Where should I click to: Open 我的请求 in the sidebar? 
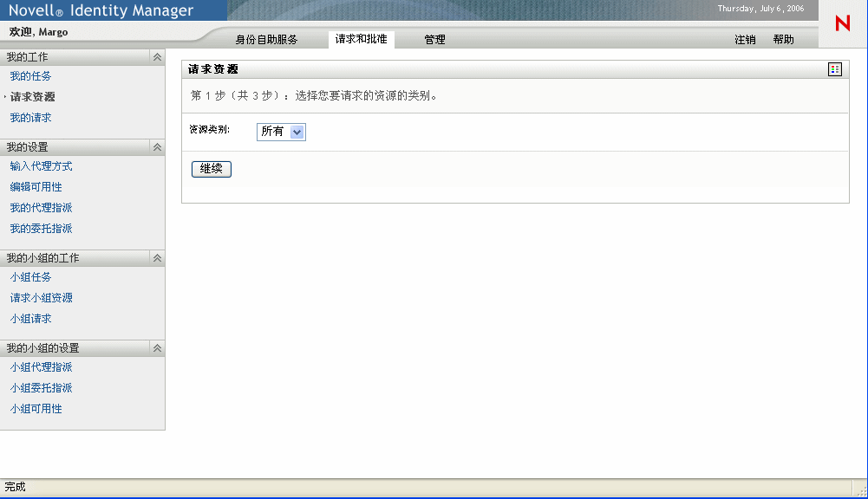click(x=31, y=117)
